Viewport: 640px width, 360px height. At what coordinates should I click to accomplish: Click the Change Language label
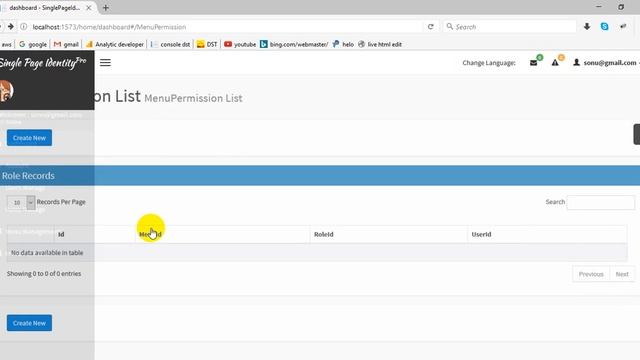(489, 62)
